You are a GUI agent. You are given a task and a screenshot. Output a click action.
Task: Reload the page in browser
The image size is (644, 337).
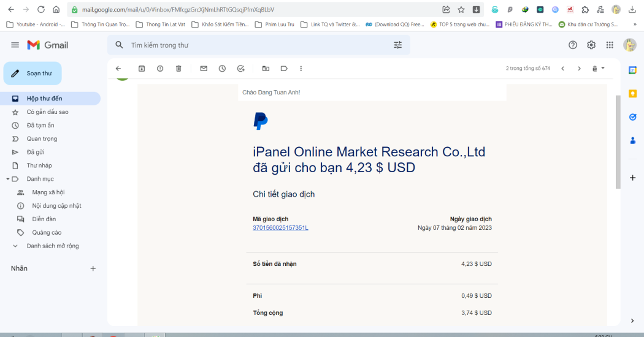click(41, 9)
